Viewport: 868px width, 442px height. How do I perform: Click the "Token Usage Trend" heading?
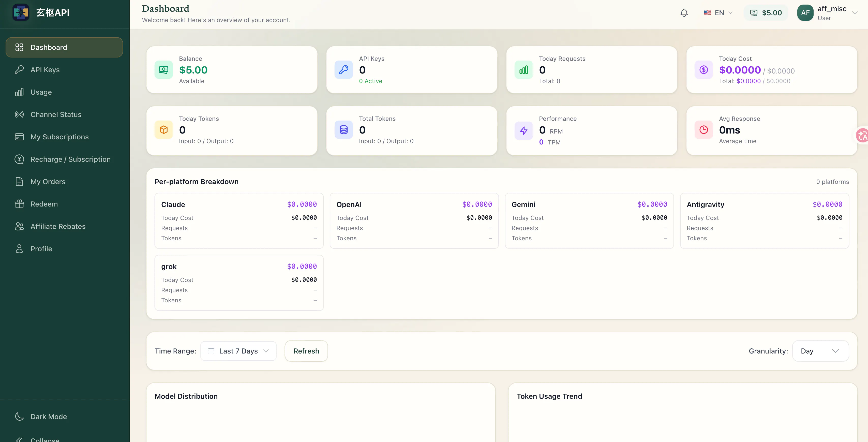click(x=549, y=396)
